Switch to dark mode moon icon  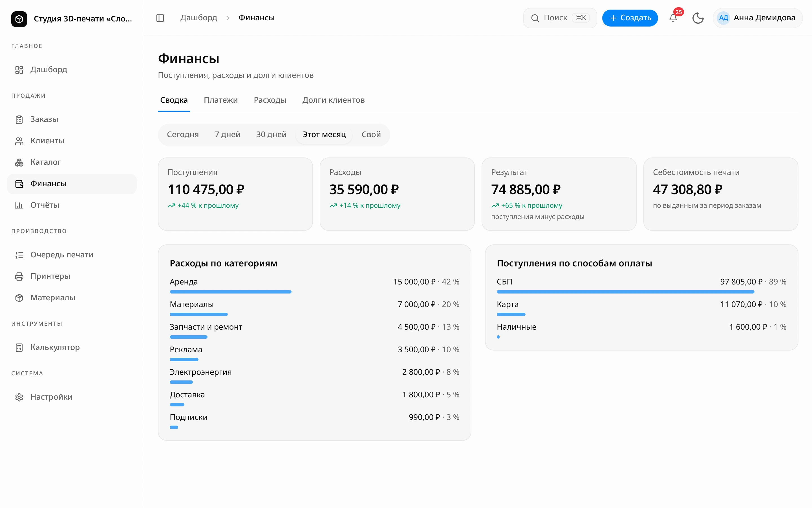click(x=698, y=18)
